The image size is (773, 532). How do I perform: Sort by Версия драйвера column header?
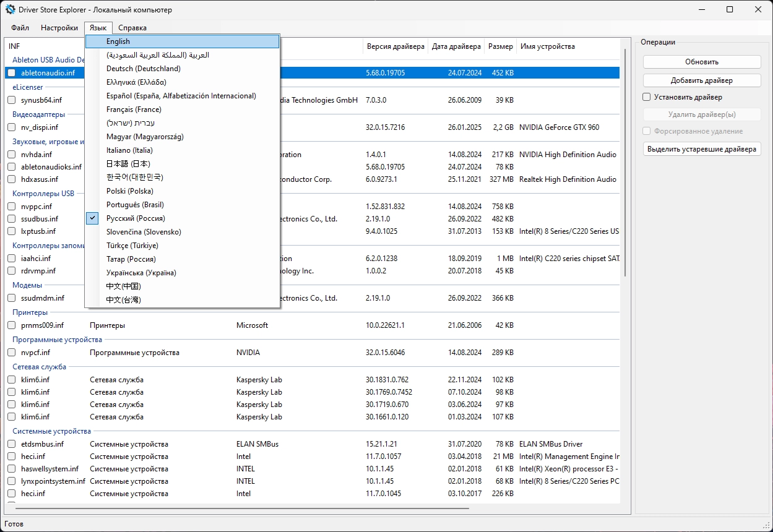coord(395,46)
